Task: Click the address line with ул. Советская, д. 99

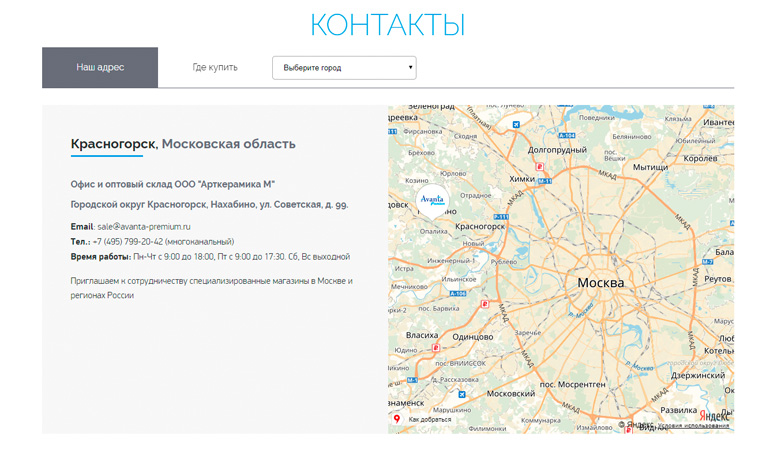Action: tap(209, 205)
